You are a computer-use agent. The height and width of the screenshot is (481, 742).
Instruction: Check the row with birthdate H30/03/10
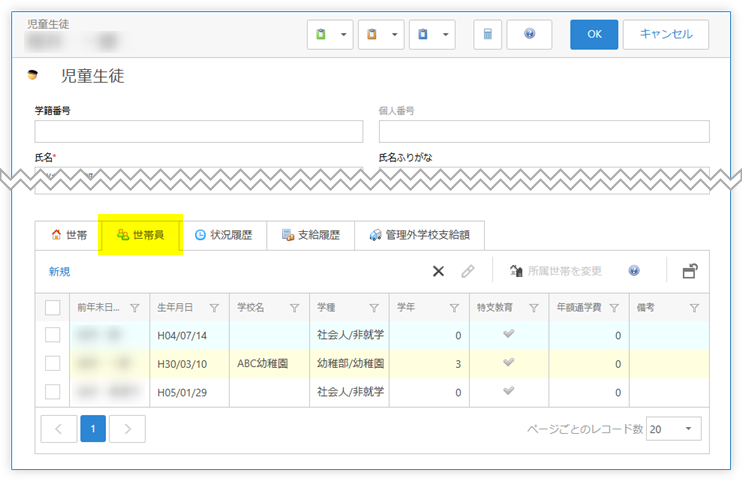[x=53, y=364]
